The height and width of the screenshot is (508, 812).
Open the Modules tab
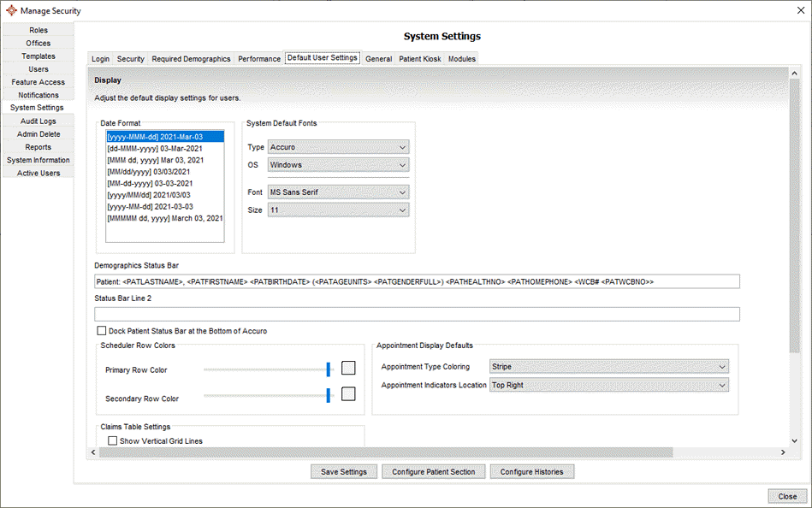coord(462,59)
